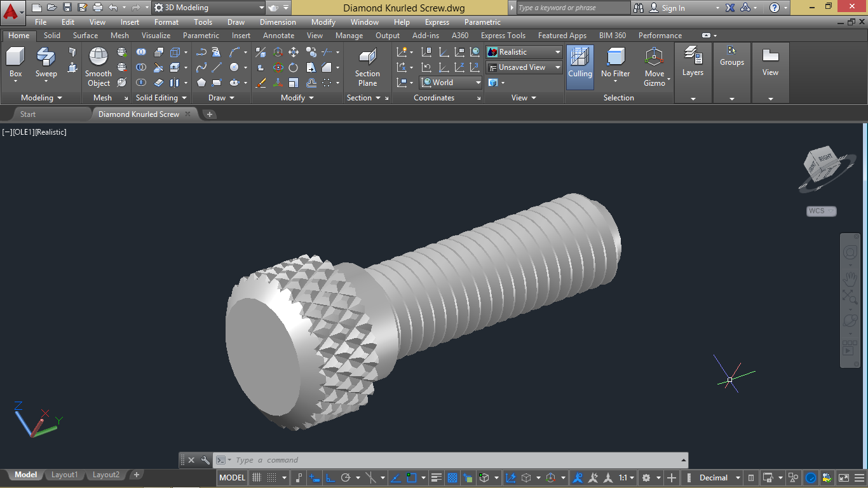868x488 pixels.
Task: Click the Pan hand icon on navigation bar
Action: tap(850, 277)
